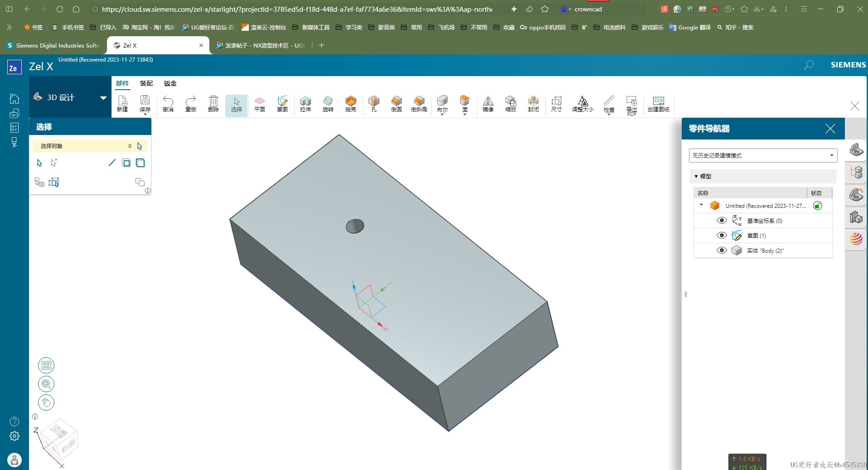
Task: Click the 封闭 tool icon
Action: (533, 104)
